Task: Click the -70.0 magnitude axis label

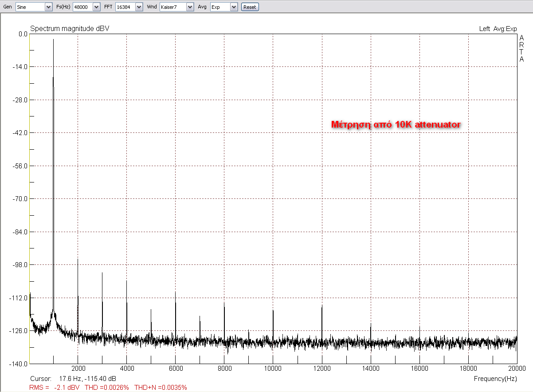Action: pos(18,199)
